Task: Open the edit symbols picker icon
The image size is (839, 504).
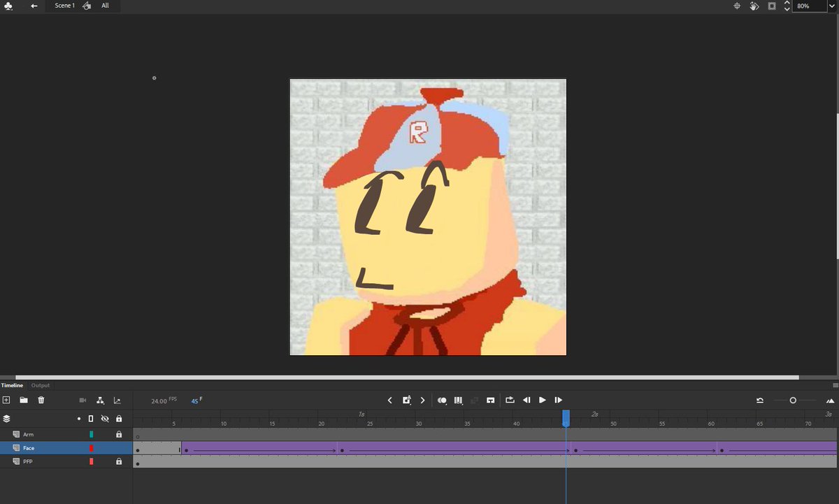Action: (86, 6)
